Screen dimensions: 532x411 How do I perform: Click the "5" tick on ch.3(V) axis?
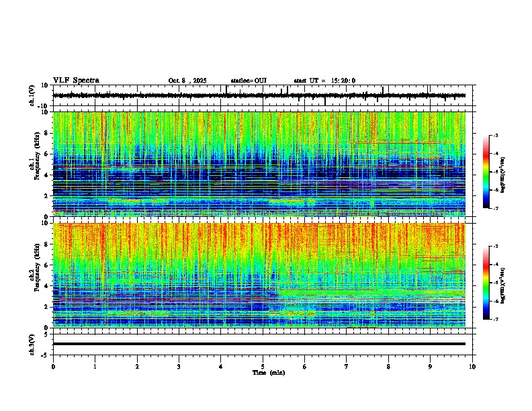46,334
